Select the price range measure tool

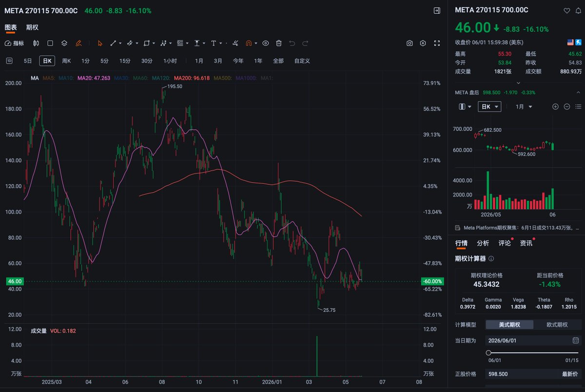tap(197, 43)
